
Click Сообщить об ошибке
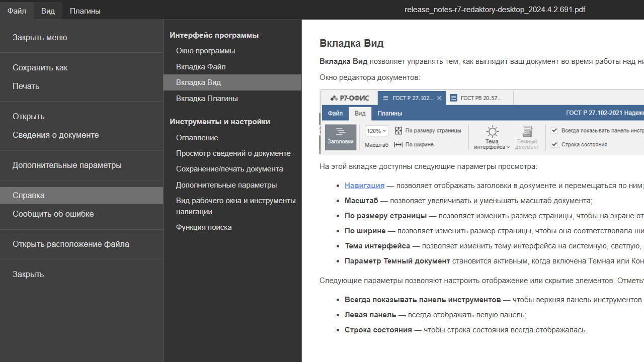[x=82, y=214]
